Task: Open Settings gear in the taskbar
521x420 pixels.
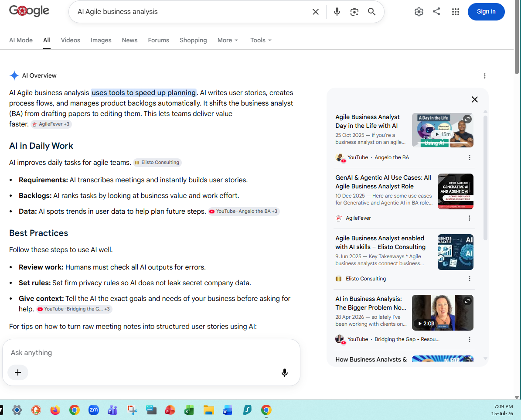Action: coord(17,410)
